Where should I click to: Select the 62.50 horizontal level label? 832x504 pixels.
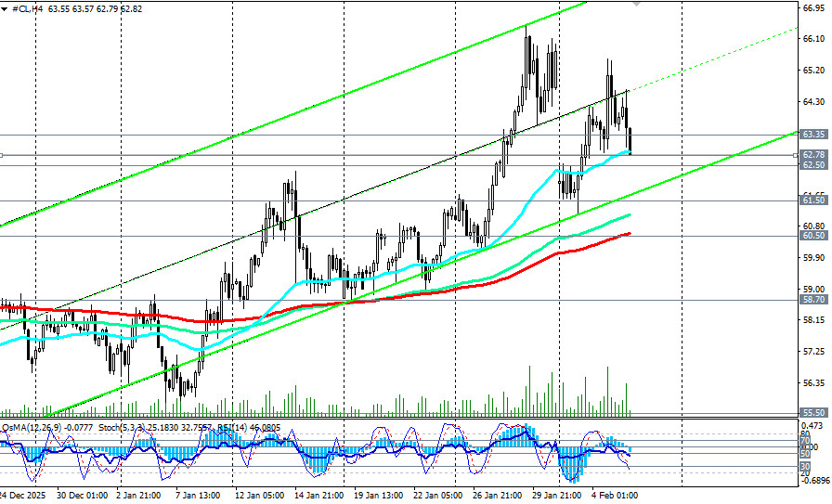pyautogui.click(x=814, y=165)
